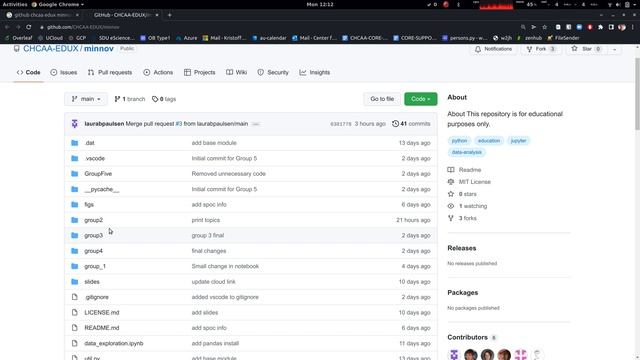The width and height of the screenshot is (640, 360).
Task: Switch to the Issues tab
Action: (x=64, y=72)
